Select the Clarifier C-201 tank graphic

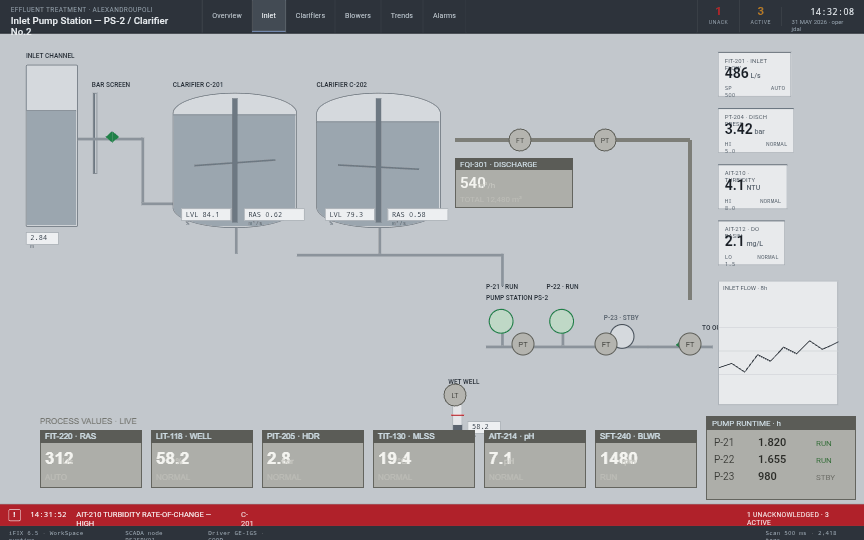tap(235, 160)
